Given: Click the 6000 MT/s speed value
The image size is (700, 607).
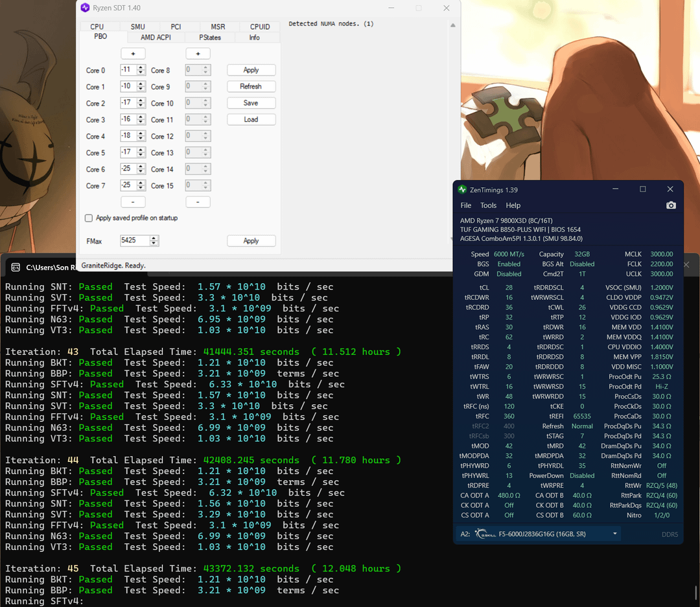Looking at the screenshot, I should coord(509,254).
